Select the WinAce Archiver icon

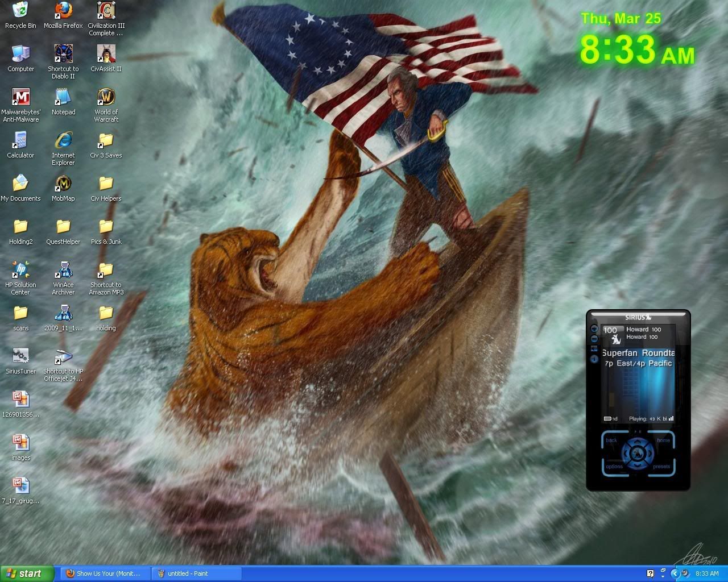click(x=63, y=278)
